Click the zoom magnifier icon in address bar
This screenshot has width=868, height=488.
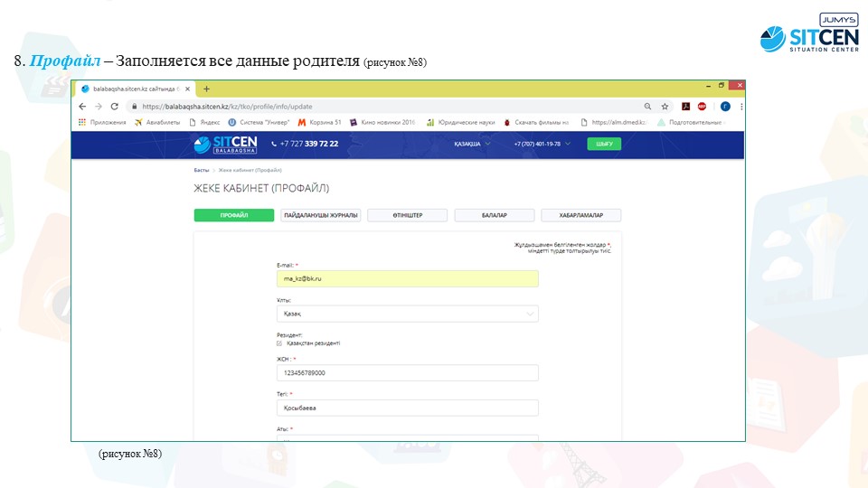647,106
